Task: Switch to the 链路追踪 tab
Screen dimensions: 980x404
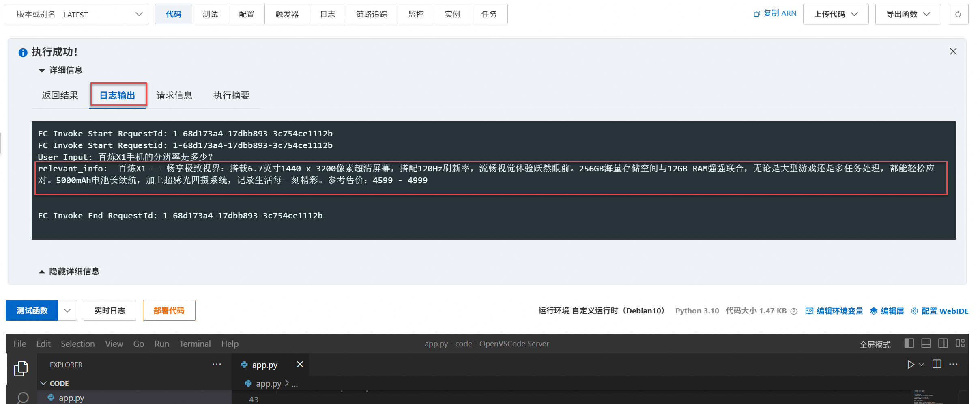Action: click(372, 14)
